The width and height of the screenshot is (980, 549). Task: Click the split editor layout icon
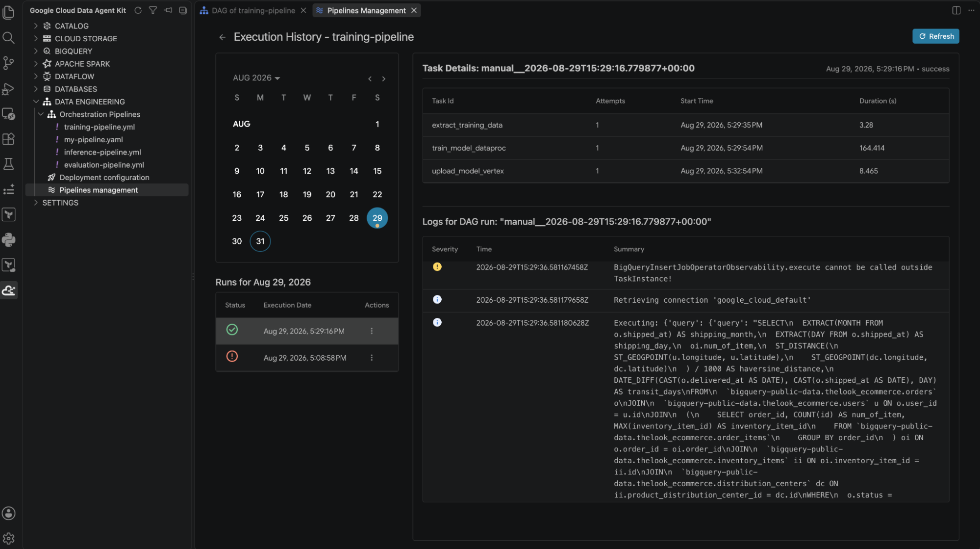coord(956,10)
